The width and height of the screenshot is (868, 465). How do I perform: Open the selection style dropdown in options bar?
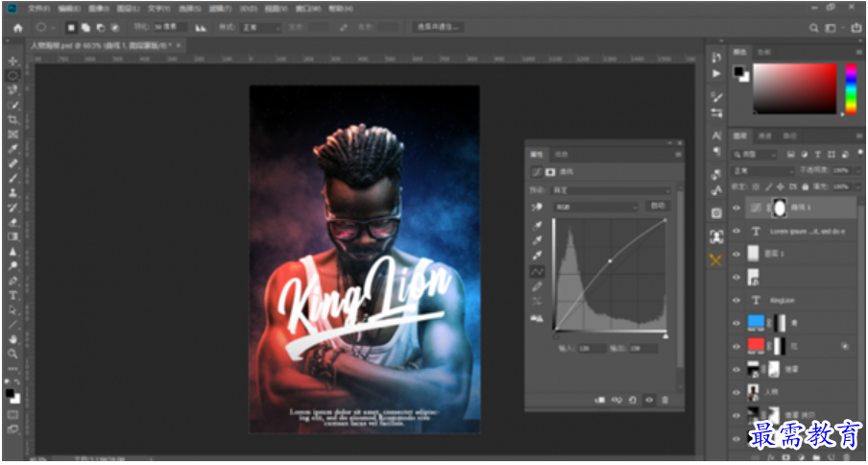[261, 27]
